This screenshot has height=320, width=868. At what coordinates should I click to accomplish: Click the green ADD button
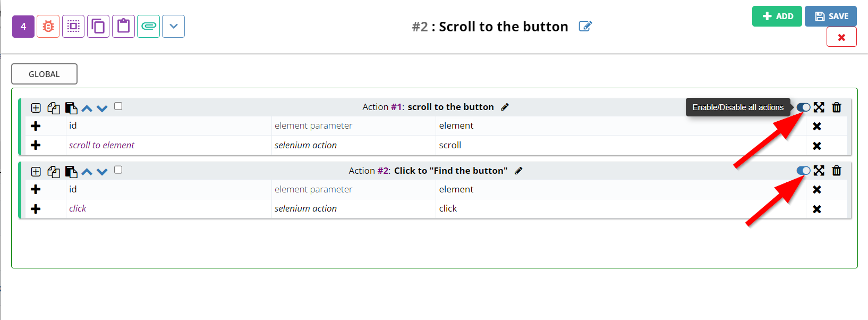(x=777, y=16)
